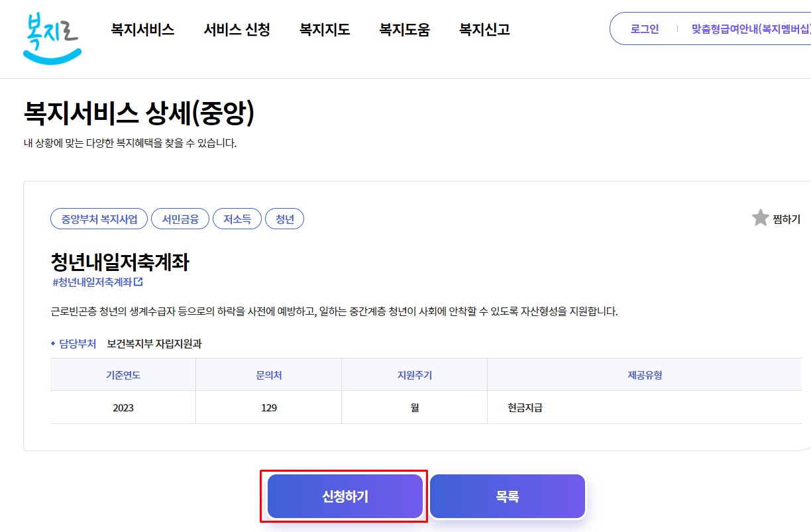Click the 기준연도 column header

(123, 375)
